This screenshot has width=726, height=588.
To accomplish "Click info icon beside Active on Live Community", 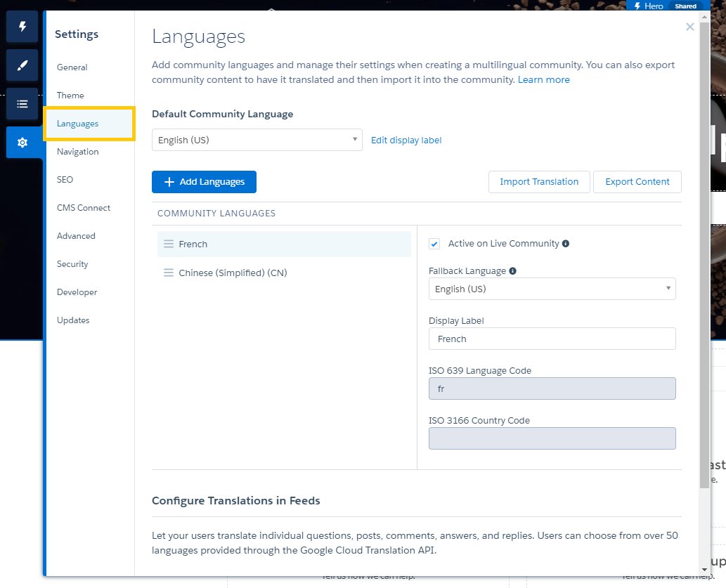I will 566,244.
